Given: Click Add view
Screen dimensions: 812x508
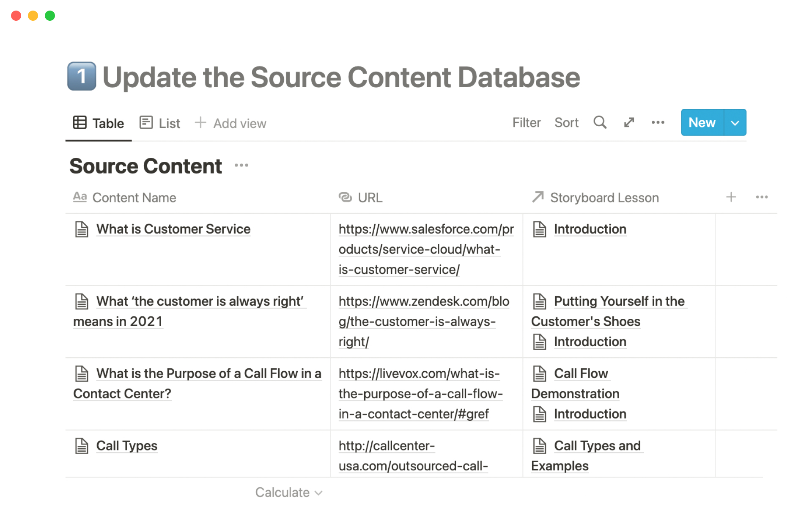Looking at the screenshot, I should coord(230,123).
